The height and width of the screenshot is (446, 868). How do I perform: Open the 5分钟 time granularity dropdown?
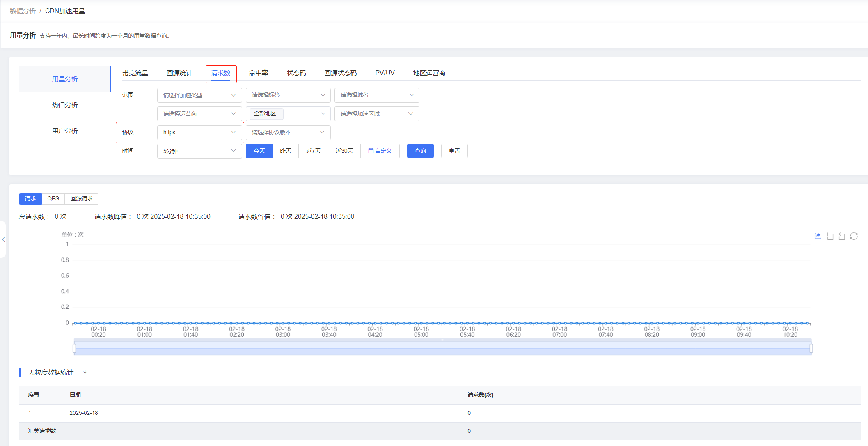tap(199, 151)
